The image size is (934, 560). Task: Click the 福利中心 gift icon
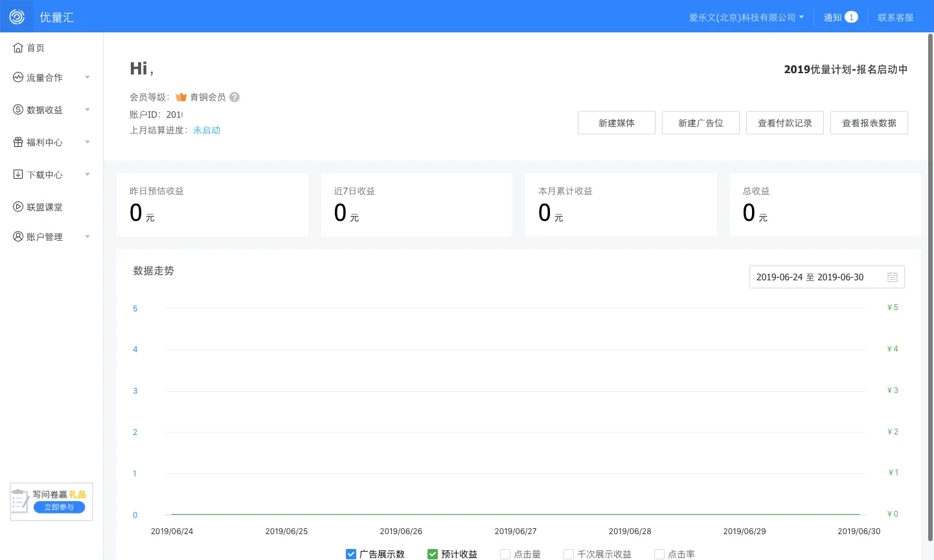tap(18, 142)
